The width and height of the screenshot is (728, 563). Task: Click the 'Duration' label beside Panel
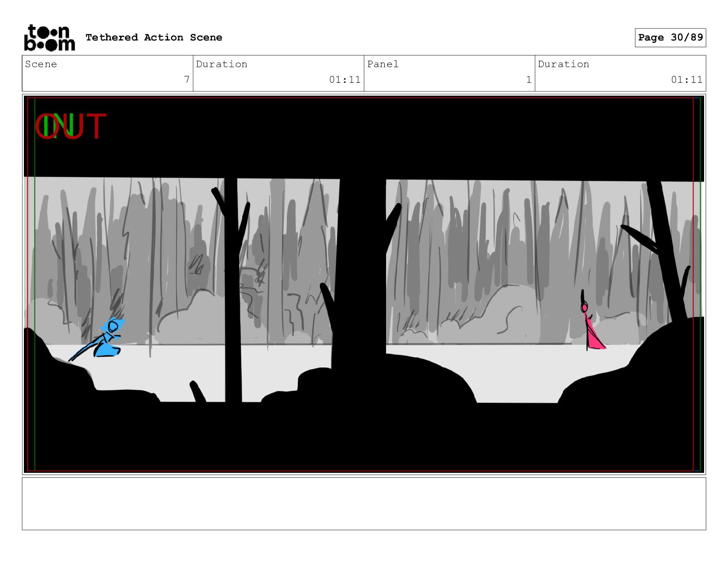(x=563, y=64)
